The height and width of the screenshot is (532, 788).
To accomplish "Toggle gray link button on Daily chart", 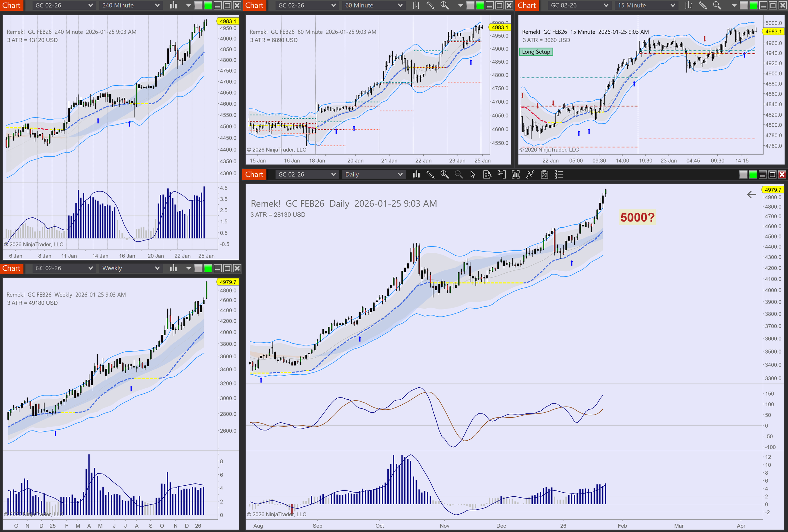I will 743,175.
